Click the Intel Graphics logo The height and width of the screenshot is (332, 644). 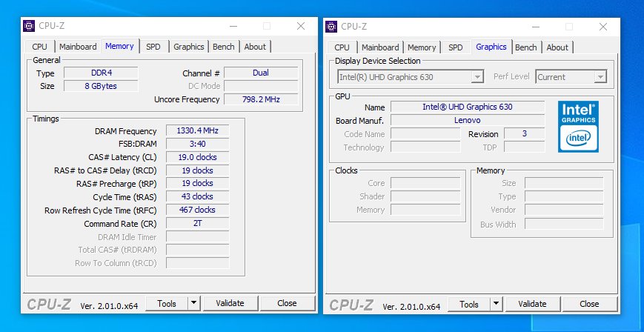pyautogui.click(x=578, y=126)
